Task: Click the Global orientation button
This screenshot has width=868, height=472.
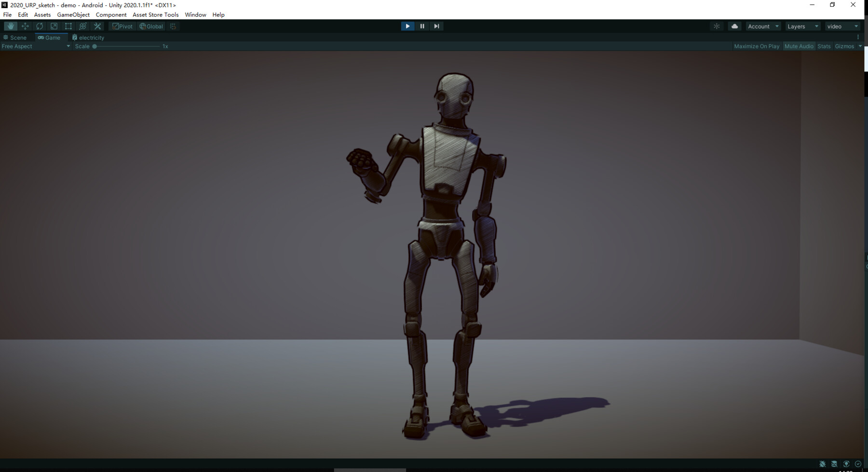Action: pyautogui.click(x=151, y=26)
